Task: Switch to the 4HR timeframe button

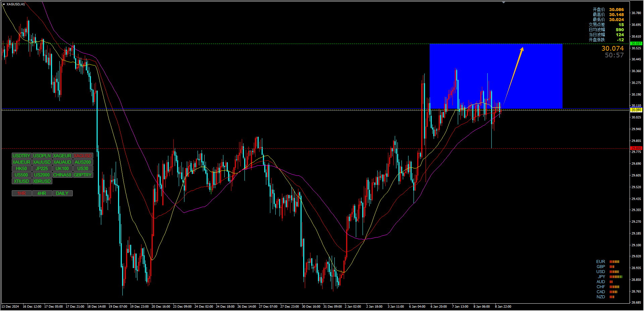Action: point(42,194)
